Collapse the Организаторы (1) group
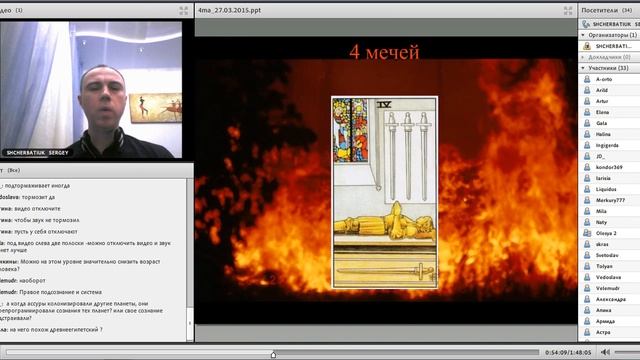 (583, 36)
